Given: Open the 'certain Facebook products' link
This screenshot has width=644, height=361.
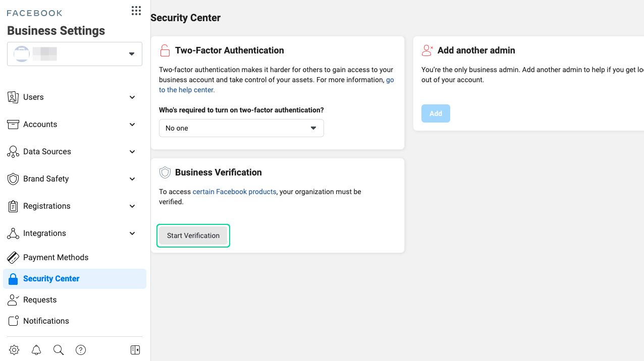Looking at the screenshot, I should (x=234, y=192).
